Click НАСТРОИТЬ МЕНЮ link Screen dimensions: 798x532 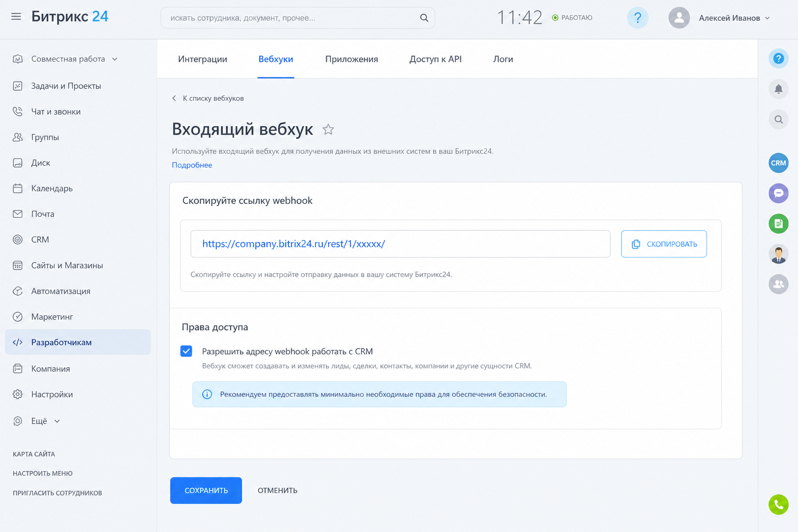pyautogui.click(x=43, y=473)
